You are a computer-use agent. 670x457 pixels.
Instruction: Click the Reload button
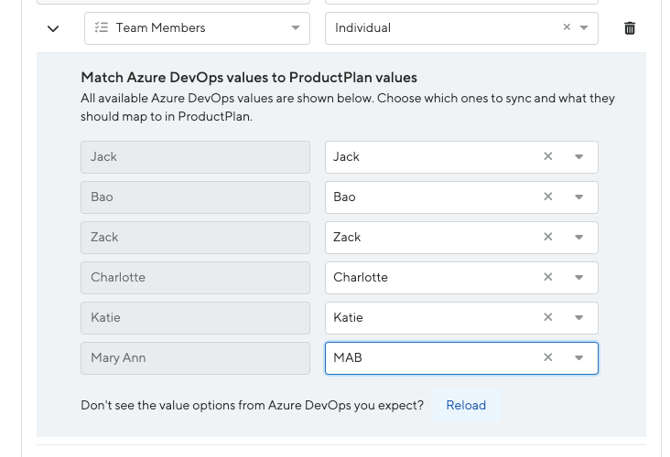[x=466, y=405]
